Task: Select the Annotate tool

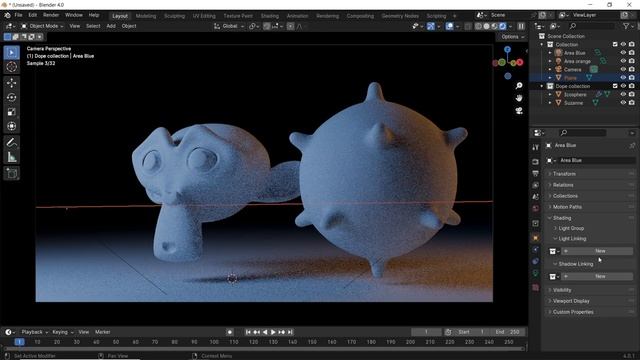Action: pos(11,142)
